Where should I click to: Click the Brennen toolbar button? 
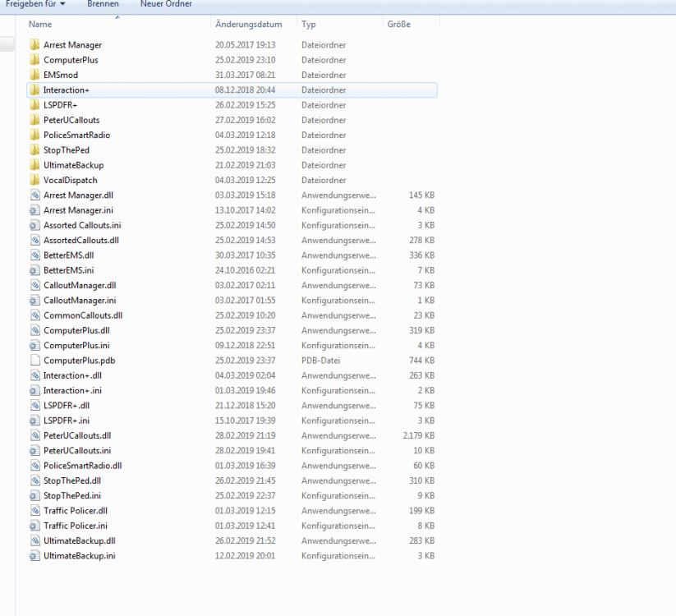[x=103, y=4]
